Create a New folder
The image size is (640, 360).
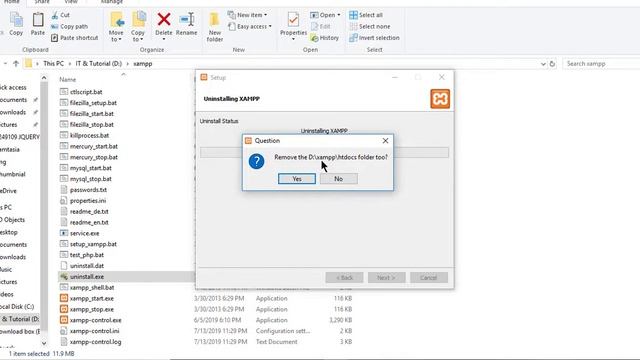[215, 27]
